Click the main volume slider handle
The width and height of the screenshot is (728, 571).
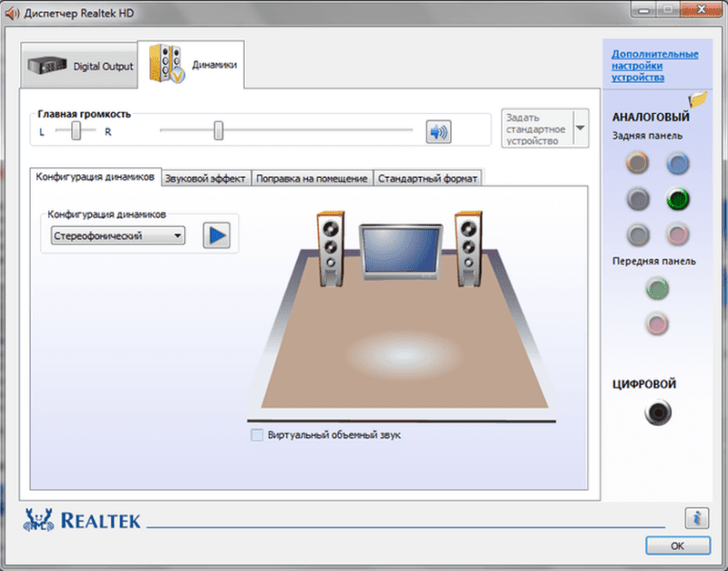pos(219,131)
